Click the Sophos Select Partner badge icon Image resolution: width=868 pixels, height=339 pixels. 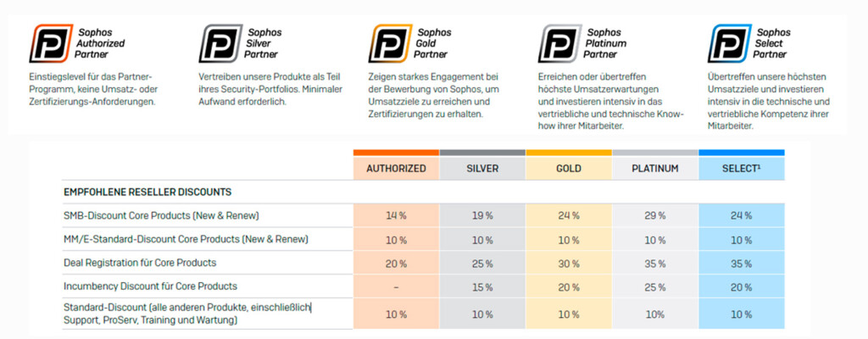[x=730, y=43]
